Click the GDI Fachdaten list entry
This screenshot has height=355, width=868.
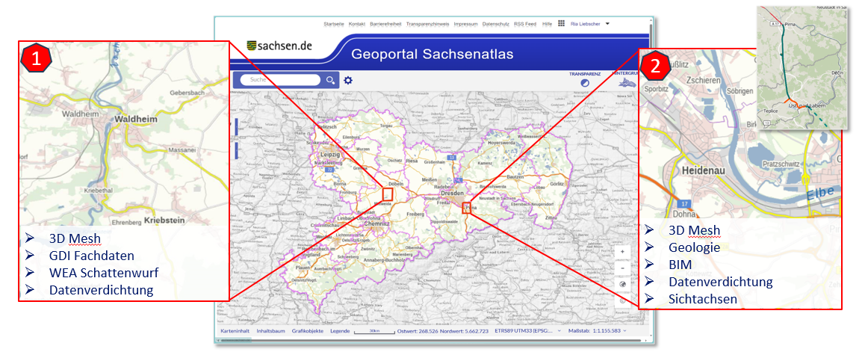[x=91, y=256]
